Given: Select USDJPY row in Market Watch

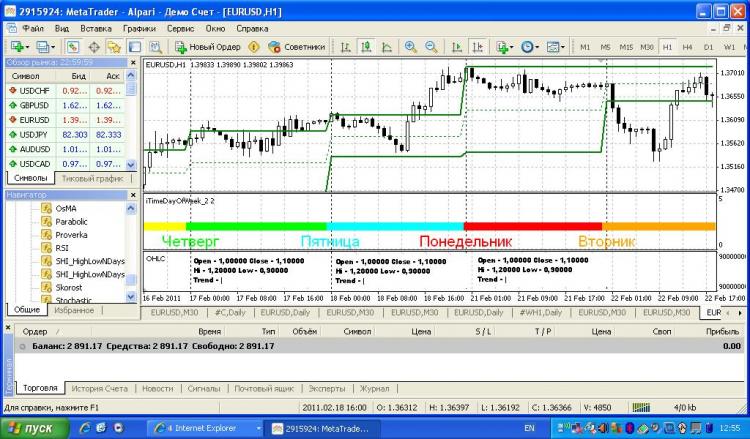Looking at the screenshot, I should click(66, 135).
